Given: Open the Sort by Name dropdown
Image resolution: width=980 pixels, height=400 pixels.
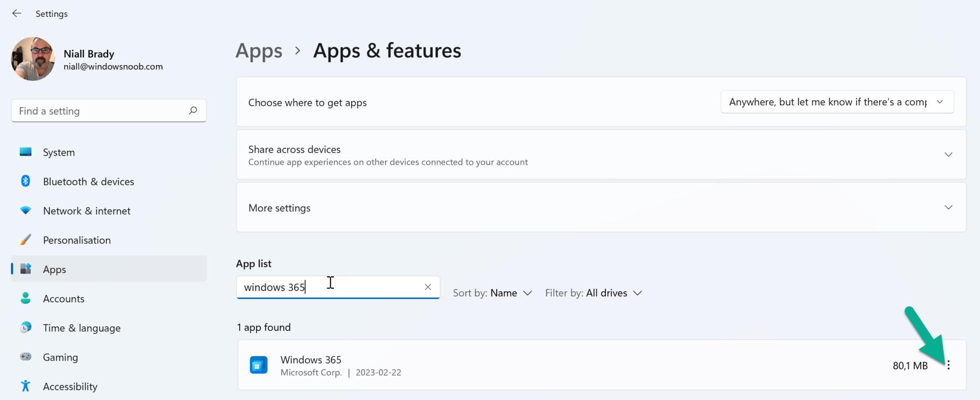Looking at the screenshot, I should pyautogui.click(x=492, y=293).
